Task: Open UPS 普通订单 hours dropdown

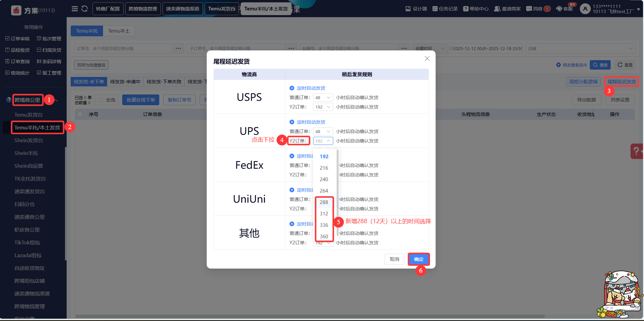Action: point(323,131)
